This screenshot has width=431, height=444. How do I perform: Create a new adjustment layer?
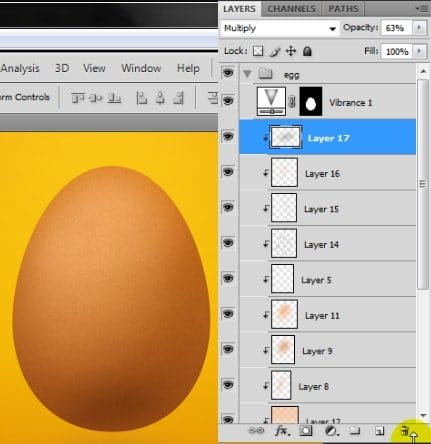331,431
